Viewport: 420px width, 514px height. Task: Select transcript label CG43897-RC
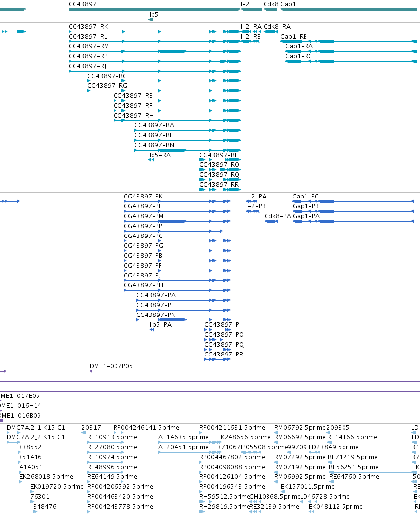coord(107,76)
